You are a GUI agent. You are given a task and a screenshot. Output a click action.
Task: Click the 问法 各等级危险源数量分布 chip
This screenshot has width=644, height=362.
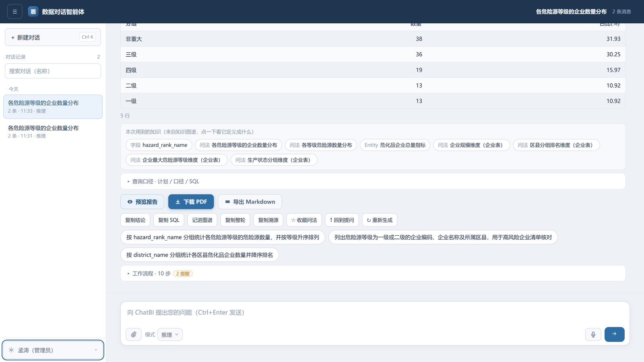[321, 145]
